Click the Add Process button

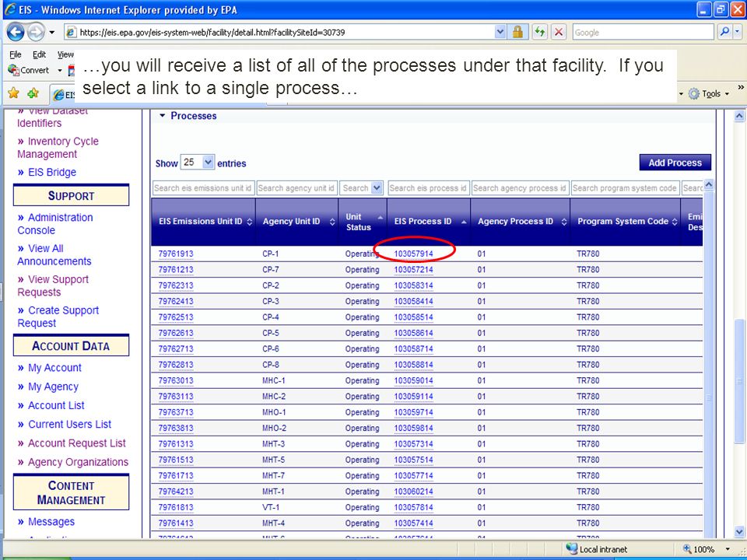point(675,163)
